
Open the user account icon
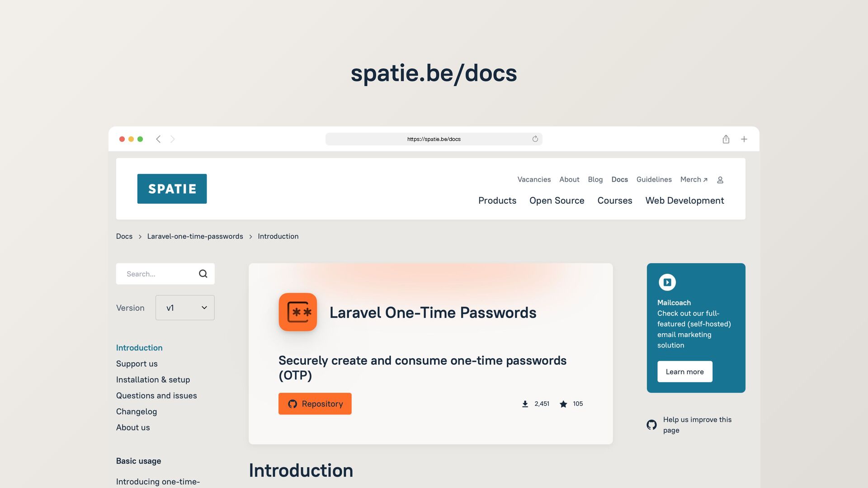tap(720, 180)
